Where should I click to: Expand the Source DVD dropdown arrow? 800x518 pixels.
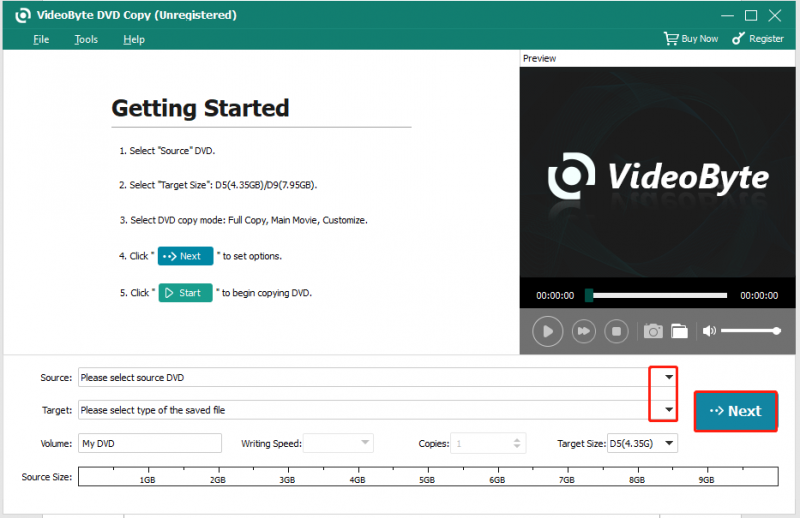coord(668,377)
